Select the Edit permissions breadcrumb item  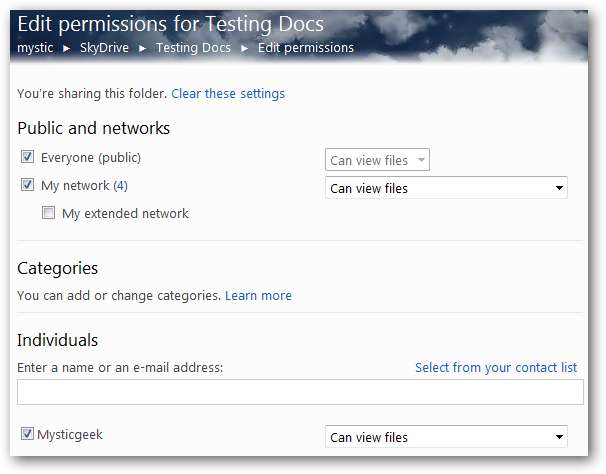(x=306, y=48)
